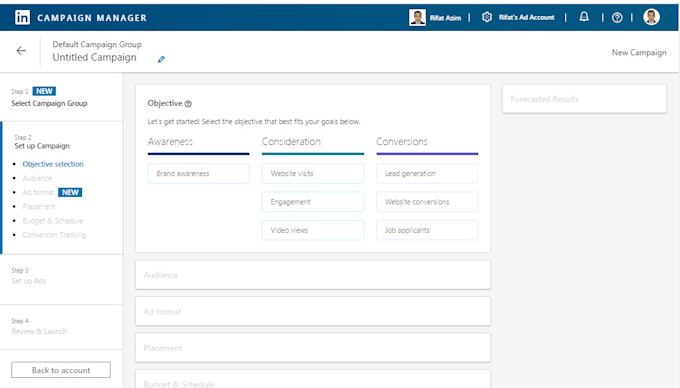Click the New Campaign label

[x=639, y=52]
